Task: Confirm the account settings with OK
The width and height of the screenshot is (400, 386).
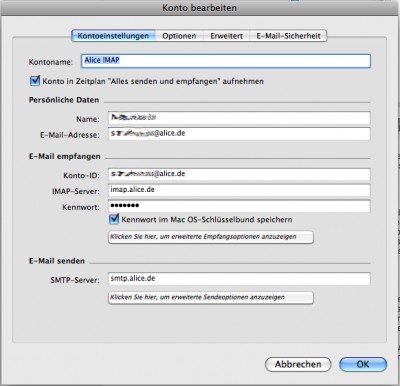Action: coord(363,364)
